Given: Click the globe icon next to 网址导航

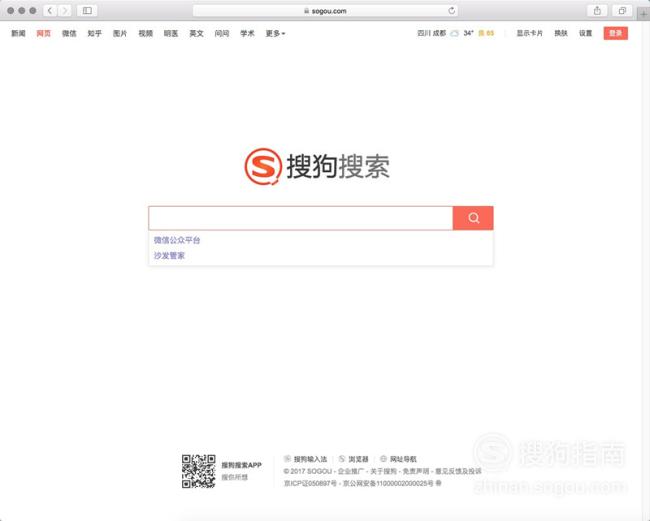Looking at the screenshot, I should pos(383,458).
